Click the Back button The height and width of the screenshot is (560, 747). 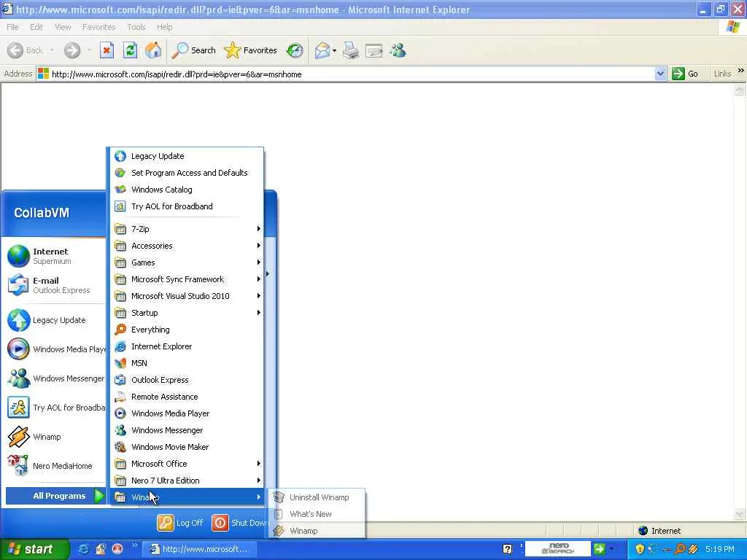click(x=26, y=50)
